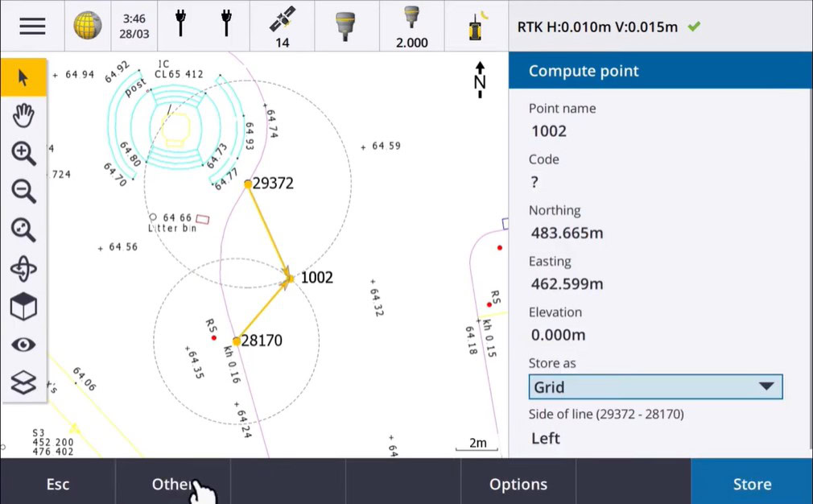Click the Store as dropdown arrow
The height and width of the screenshot is (504, 813).
click(x=766, y=386)
